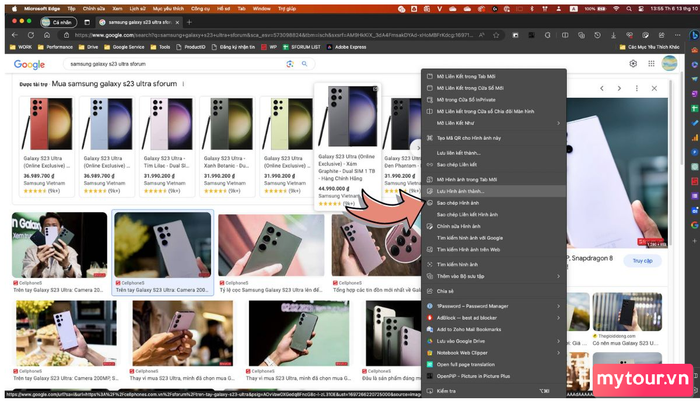Open the Cá nhân profile button
This screenshot has height=405, width=700.
[58, 22]
